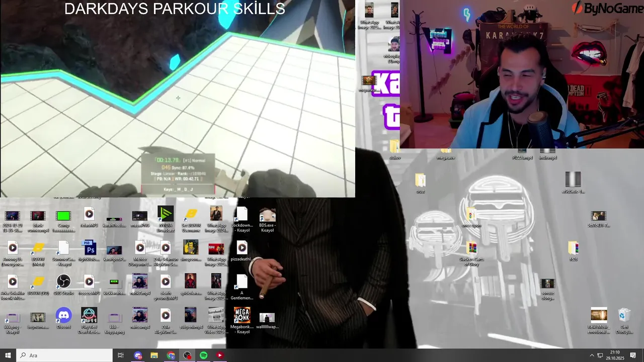Screen dimensions: 644x362
Task: Launch Discord from the desktop
Action: (63, 315)
